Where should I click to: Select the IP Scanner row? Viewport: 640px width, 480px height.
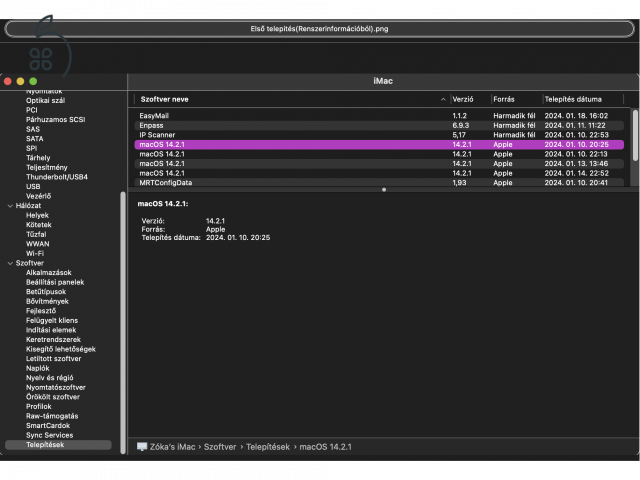[379, 135]
